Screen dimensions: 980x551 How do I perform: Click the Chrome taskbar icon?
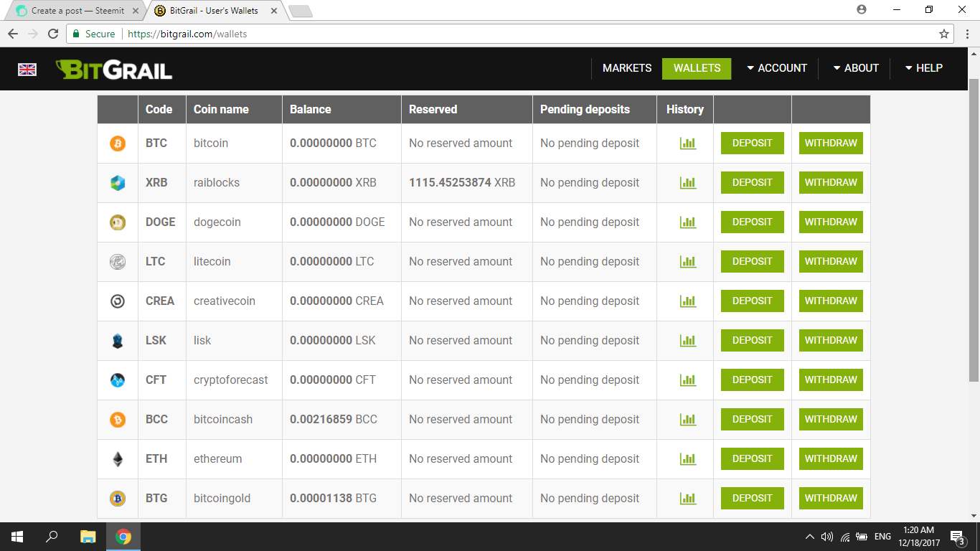[x=123, y=537]
